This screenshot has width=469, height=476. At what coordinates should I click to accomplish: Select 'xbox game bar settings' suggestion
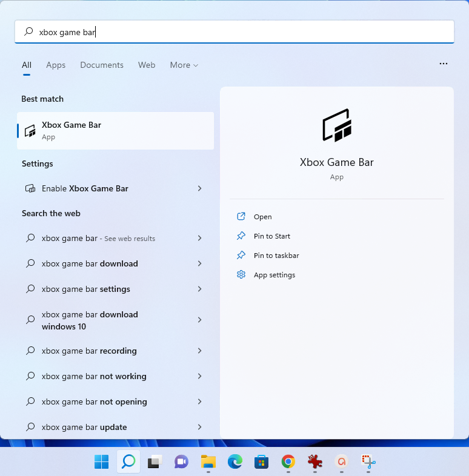115,289
